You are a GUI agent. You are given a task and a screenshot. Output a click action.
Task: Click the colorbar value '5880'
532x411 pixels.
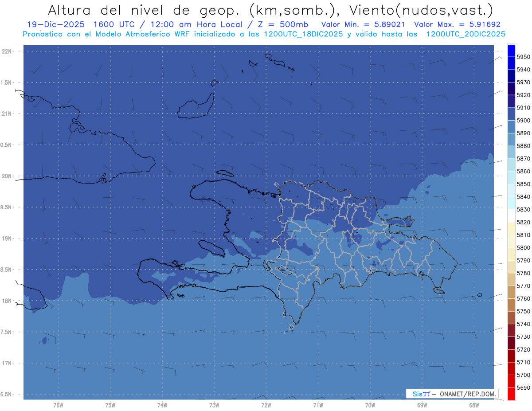(523, 146)
